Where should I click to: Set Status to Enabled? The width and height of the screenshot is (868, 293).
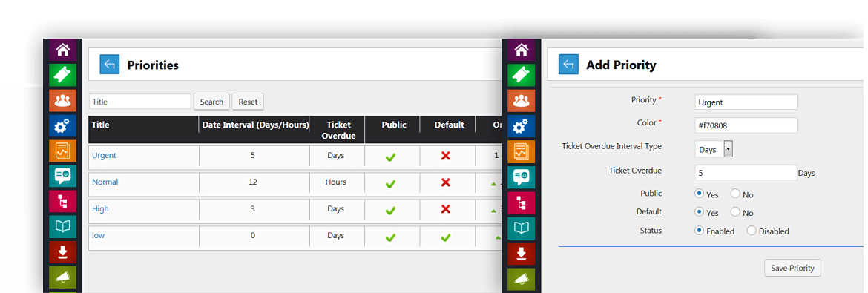point(699,231)
